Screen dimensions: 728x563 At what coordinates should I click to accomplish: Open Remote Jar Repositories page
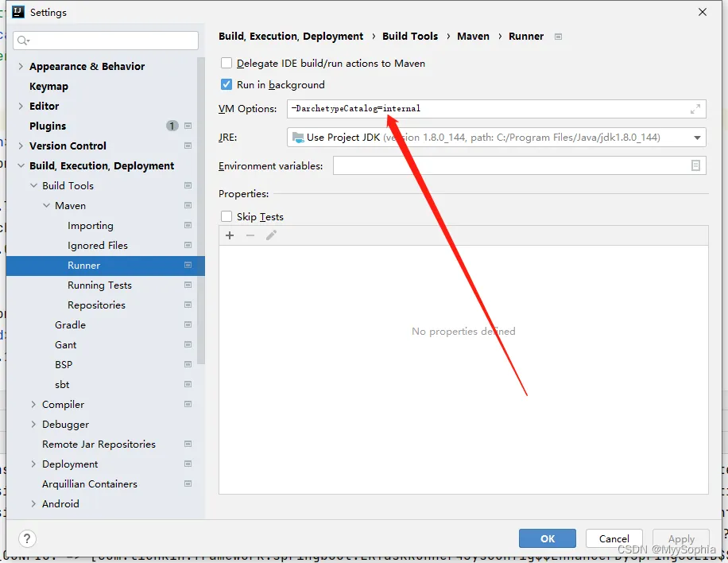99,444
